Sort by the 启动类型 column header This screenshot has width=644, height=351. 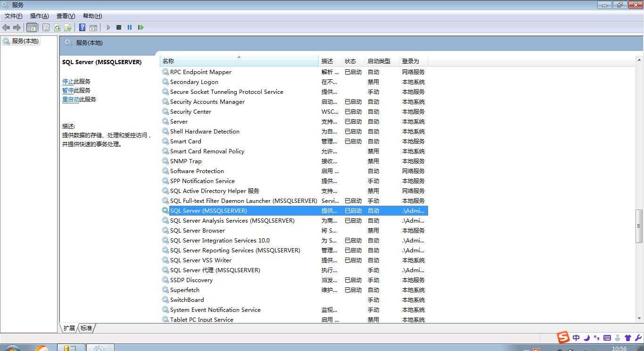pos(382,61)
